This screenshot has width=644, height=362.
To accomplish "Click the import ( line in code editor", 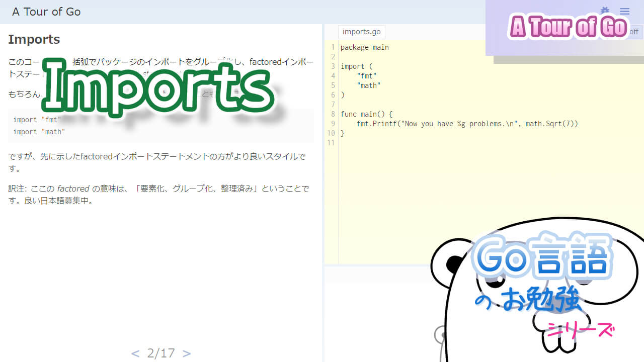I will coord(357,66).
